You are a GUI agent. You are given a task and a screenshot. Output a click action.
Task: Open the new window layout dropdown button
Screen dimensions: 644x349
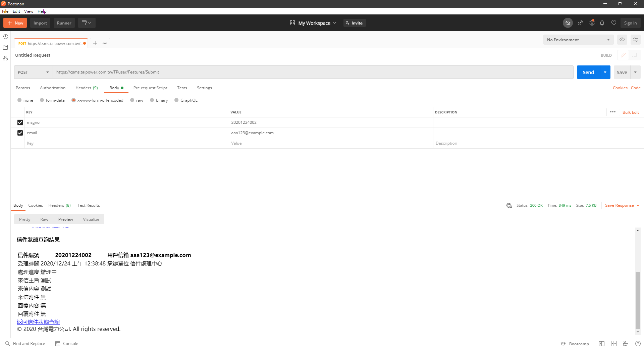(87, 23)
